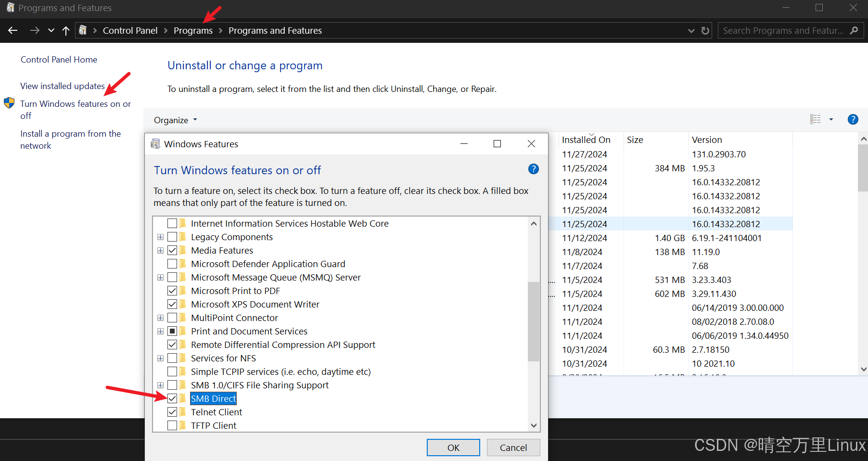Screen dimensions: 868x461
Task: Uncheck the Telnet Client checkbox
Action: 172,412
